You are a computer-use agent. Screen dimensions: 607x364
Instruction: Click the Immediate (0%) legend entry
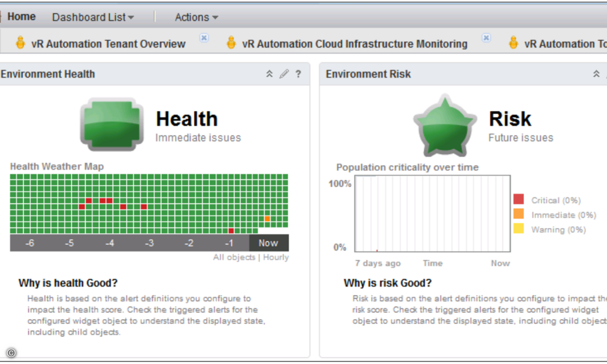[x=555, y=215]
